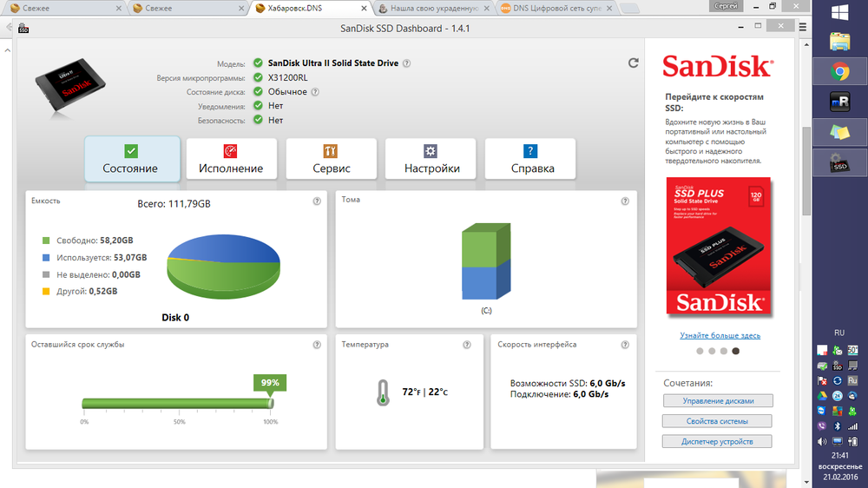This screenshot has width=868, height=488.
Task: Click the SSD PLUS ad image
Action: 719,247
